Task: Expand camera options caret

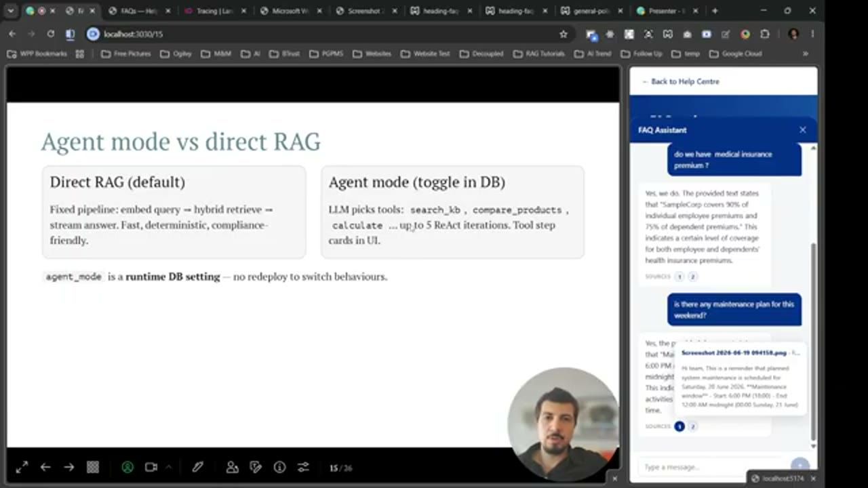Action: [x=168, y=466]
